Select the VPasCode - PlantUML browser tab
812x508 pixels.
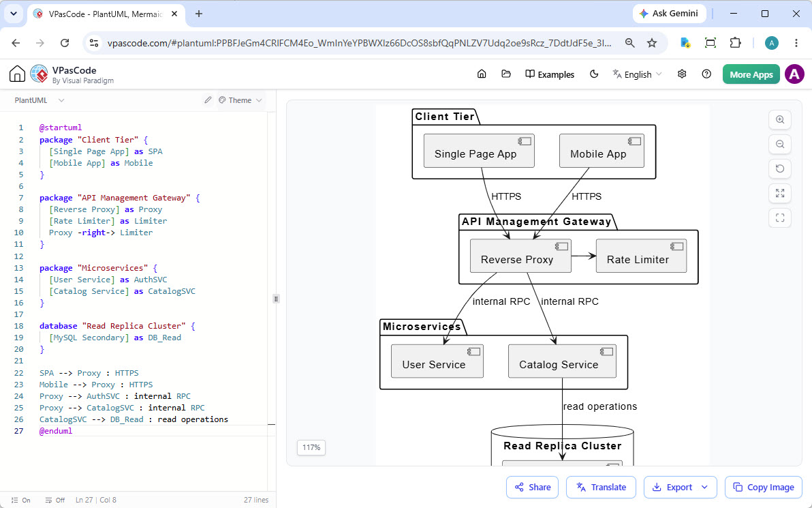coord(106,14)
